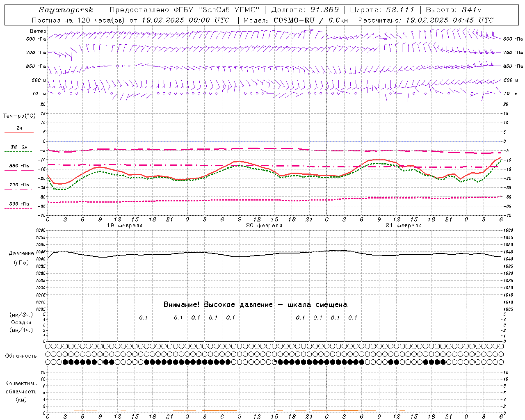This screenshot has width=525, height=420.
Task: Click the 'Высота: 341м' elevation value
Action: pyautogui.click(x=454, y=10)
